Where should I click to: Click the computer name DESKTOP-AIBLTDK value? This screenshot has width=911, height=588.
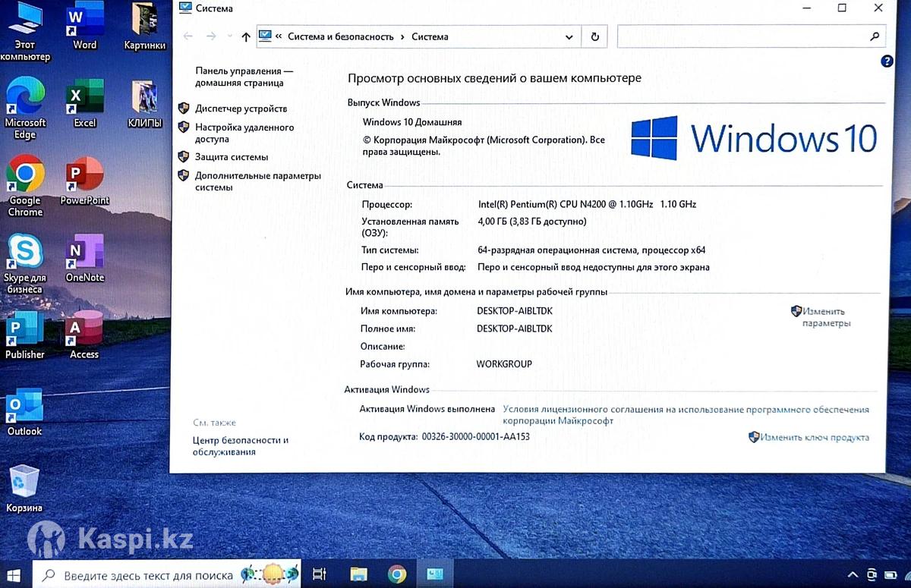pyautogui.click(x=515, y=311)
